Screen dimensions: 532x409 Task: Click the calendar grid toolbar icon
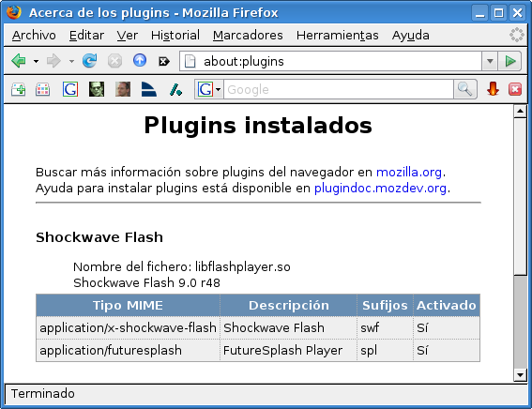click(x=43, y=89)
